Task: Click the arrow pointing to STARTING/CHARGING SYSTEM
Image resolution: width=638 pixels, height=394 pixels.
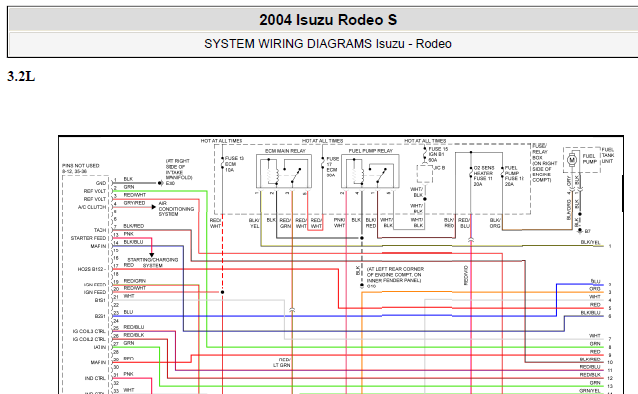Action: tap(151, 255)
